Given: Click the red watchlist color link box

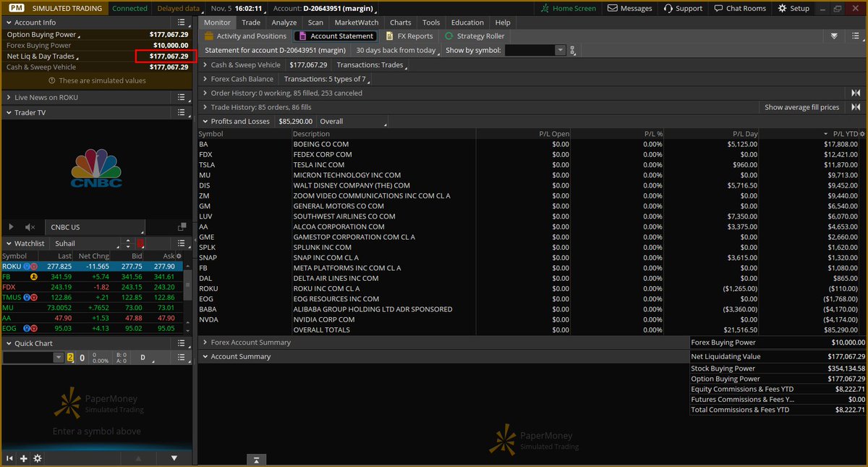Looking at the screenshot, I should pyautogui.click(x=141, y=243).
